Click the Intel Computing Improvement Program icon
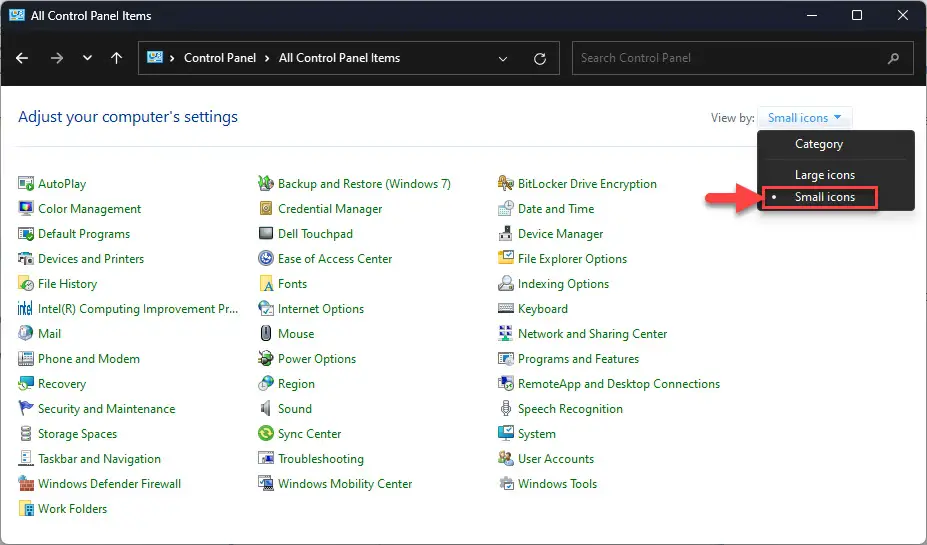This screenshot has height=545, width=927. pos(25,309)
